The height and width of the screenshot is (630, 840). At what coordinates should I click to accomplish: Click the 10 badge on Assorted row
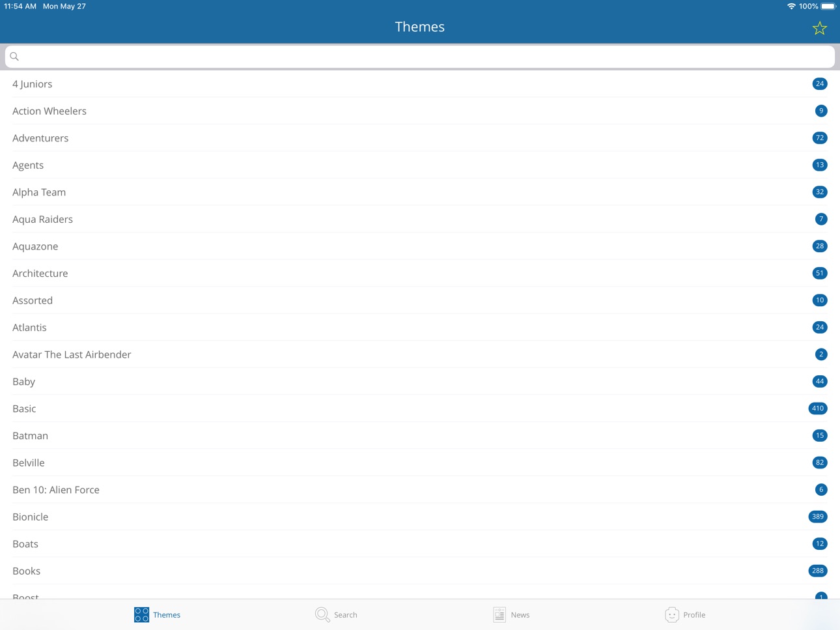pos(820,300)
